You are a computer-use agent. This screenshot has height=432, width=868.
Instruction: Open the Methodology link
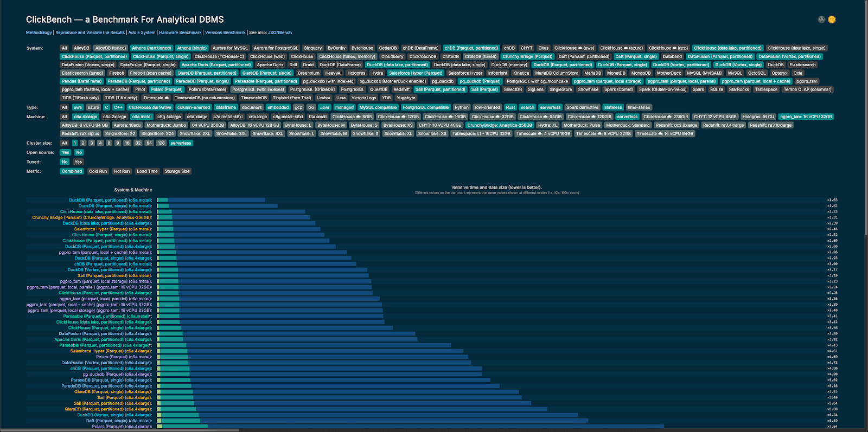click(x=39, y=33)
